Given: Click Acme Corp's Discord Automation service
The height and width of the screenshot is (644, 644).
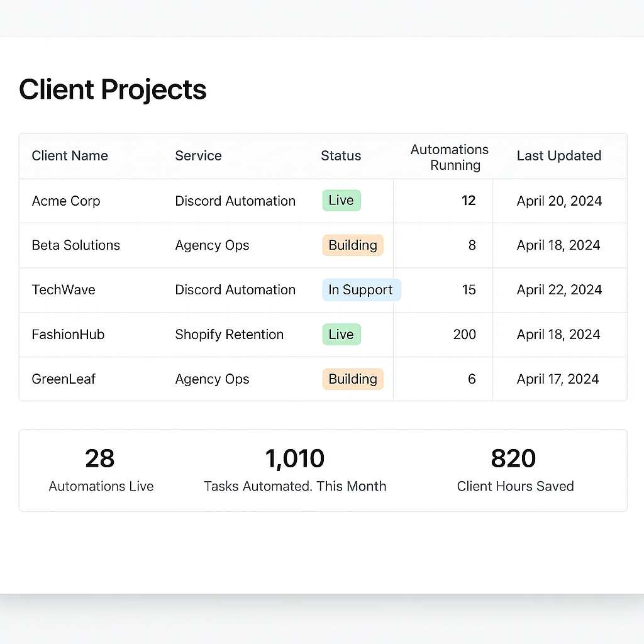Looking at the screenshot, I should tap(235, 201).
